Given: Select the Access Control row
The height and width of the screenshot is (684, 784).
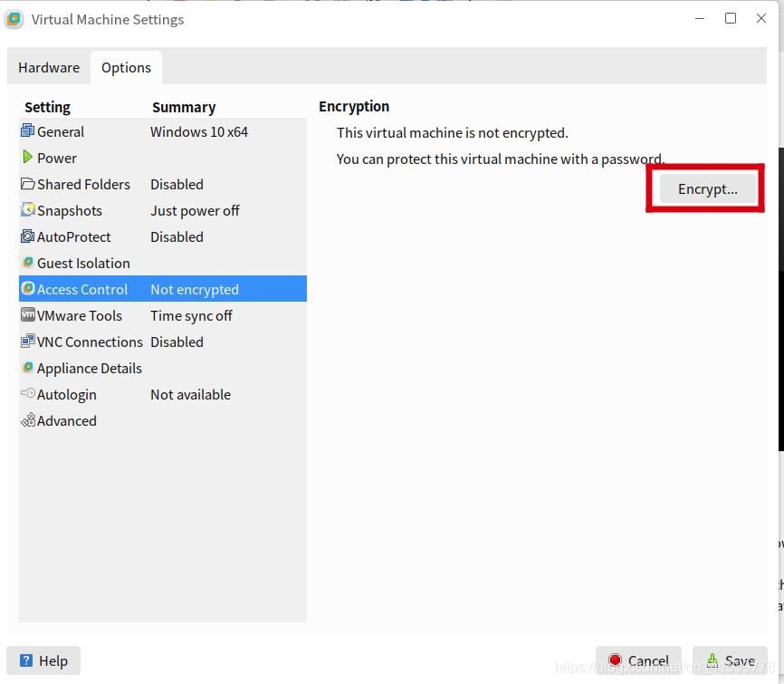Looking at the screenshot, I should click(163, 289).
